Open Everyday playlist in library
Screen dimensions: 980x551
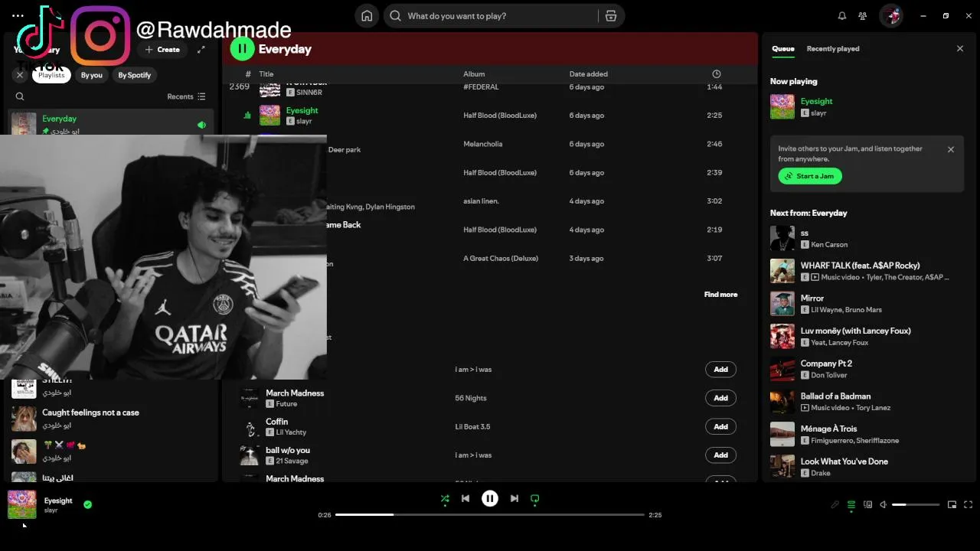click(x=111, y=123)
